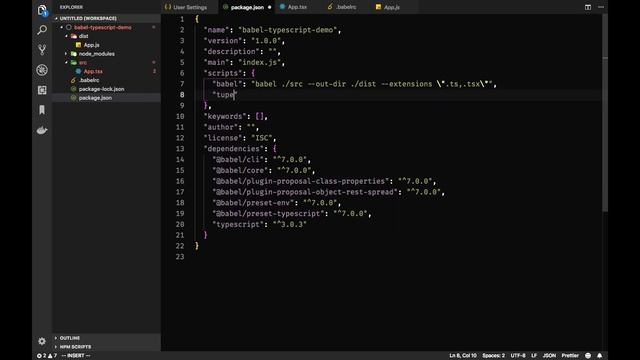Viewport: 640px width, 360px height.
Task: Open the Search view in the activity bar
Action: [x=42, y=30]
